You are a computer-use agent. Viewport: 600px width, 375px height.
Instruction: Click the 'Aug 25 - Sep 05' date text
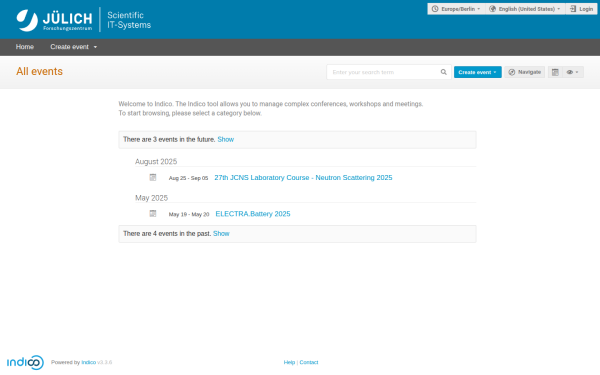point(188,178)
